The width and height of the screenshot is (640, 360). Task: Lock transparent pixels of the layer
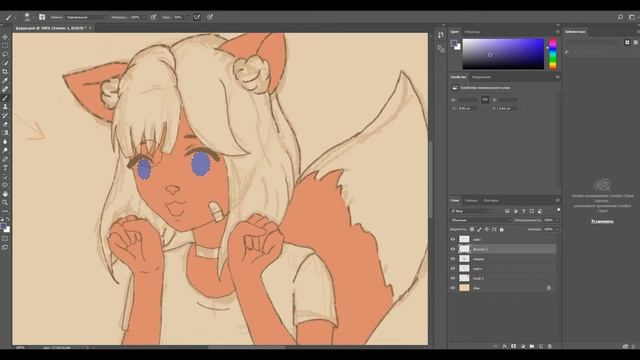(472, 229)
